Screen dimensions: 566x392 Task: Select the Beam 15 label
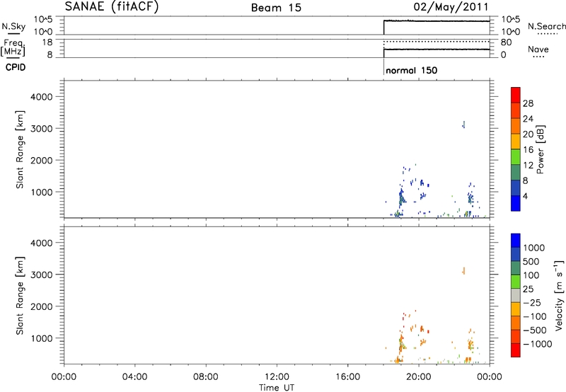(x=276, y=8)
